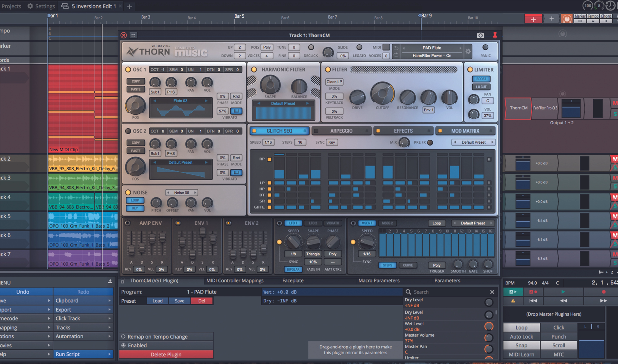Open the Glitch Seq Default Preset selector
Screen dimensions: 618x364
click(x=473, y=142)
